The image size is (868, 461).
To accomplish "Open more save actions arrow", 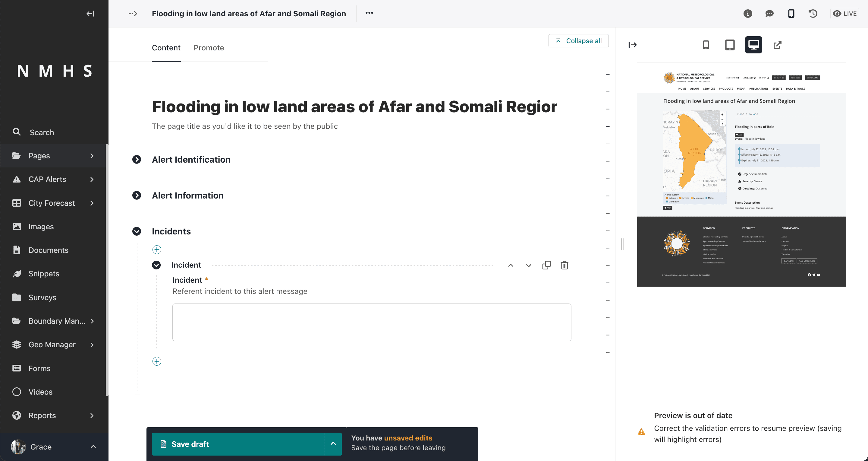I will click(x=333, y=444).
